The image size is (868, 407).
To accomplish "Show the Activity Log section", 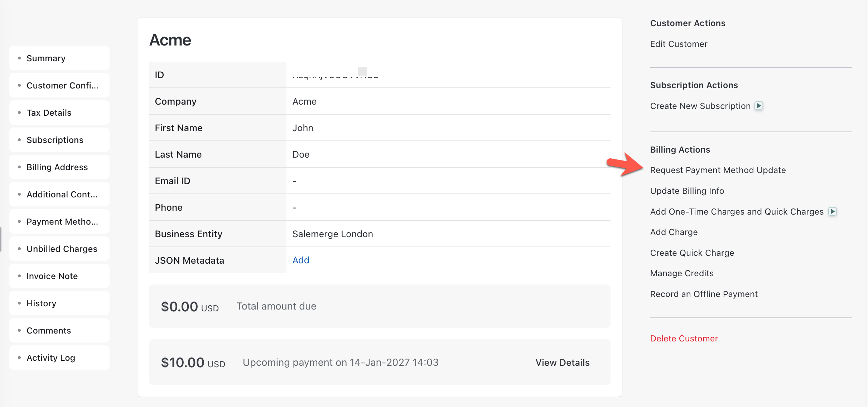I will pos(50,358).
